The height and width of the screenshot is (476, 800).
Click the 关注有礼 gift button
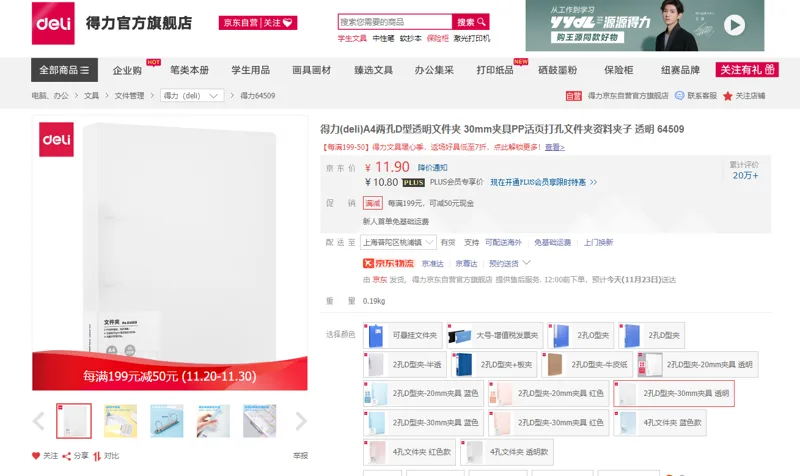[747, 69]
